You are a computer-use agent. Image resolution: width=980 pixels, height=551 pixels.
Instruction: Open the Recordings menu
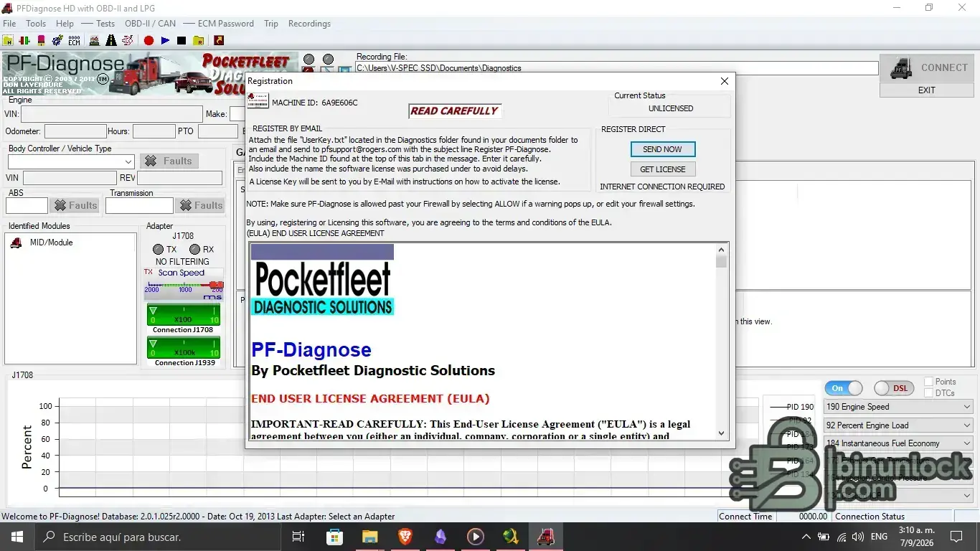(x=309, y=24)
